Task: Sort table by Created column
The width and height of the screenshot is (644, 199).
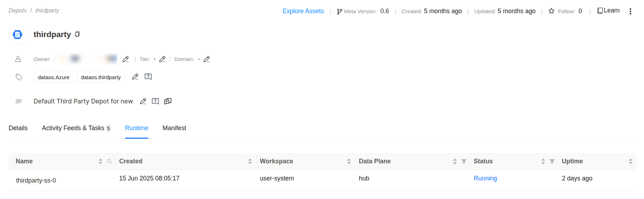Action: click(250, 162)
